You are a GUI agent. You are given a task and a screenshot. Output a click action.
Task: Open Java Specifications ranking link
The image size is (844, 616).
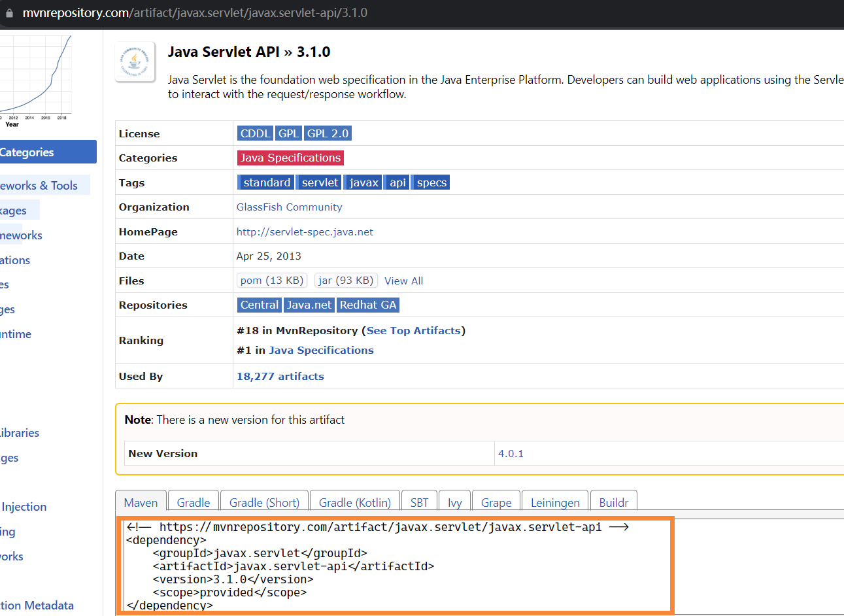point(321,351)
